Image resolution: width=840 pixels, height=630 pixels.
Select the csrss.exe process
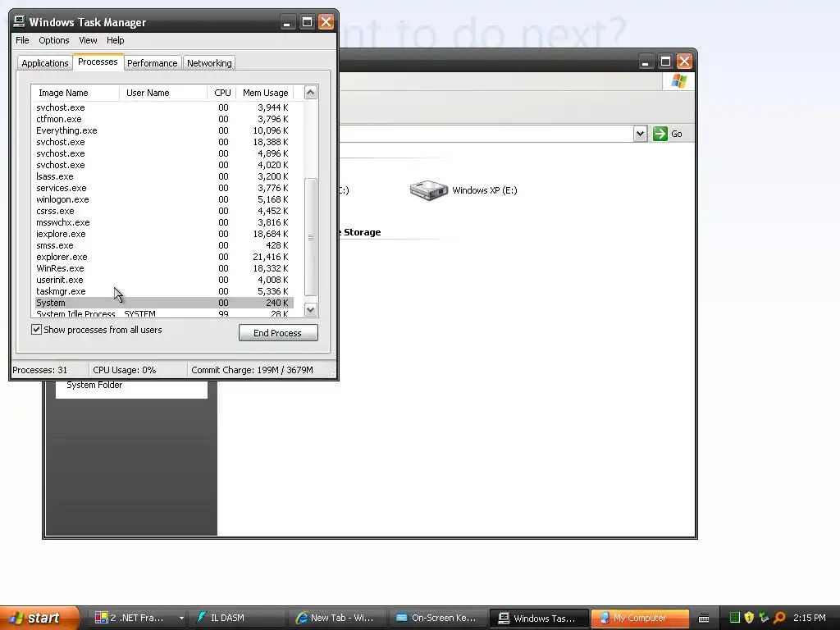(164, 211)
